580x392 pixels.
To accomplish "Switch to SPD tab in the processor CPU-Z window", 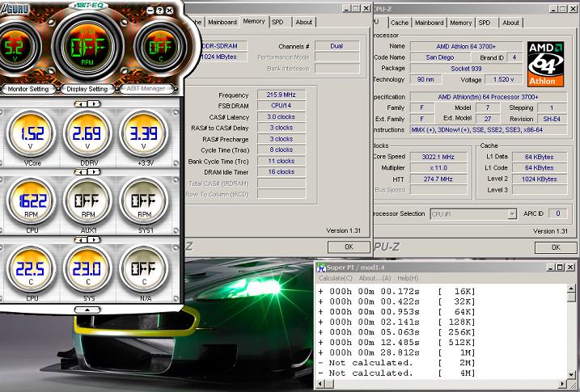I will click(x=485, y=23).
